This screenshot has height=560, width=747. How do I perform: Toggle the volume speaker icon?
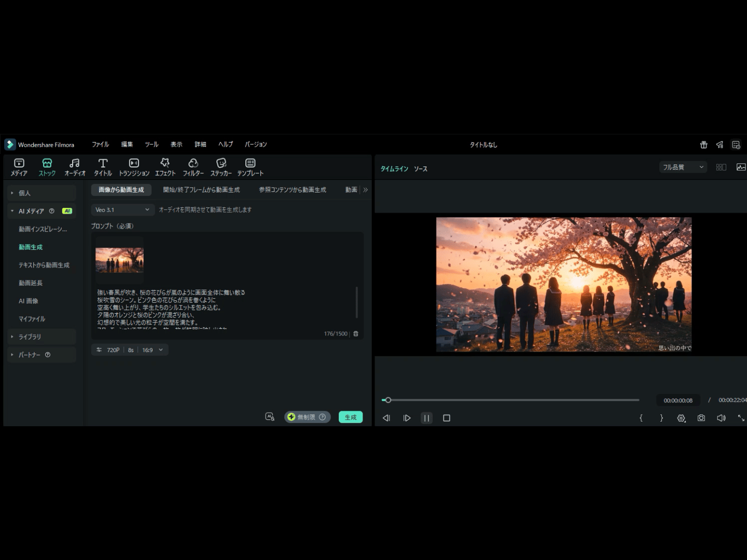point(721,418)
